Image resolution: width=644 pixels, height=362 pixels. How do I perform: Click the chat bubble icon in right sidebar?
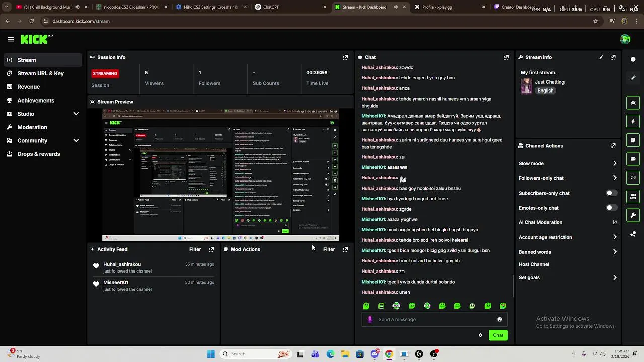pos(633,159)
